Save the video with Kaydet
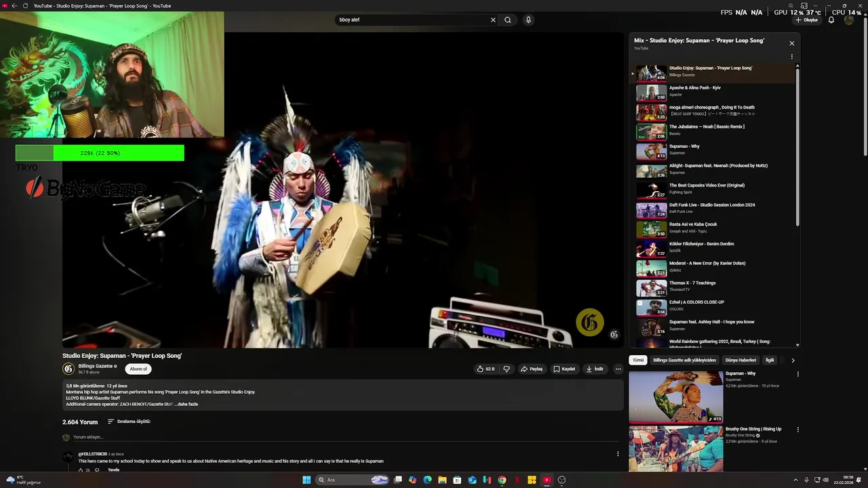The width and height of the screenshot is (868, 488). tap(564, 369)
